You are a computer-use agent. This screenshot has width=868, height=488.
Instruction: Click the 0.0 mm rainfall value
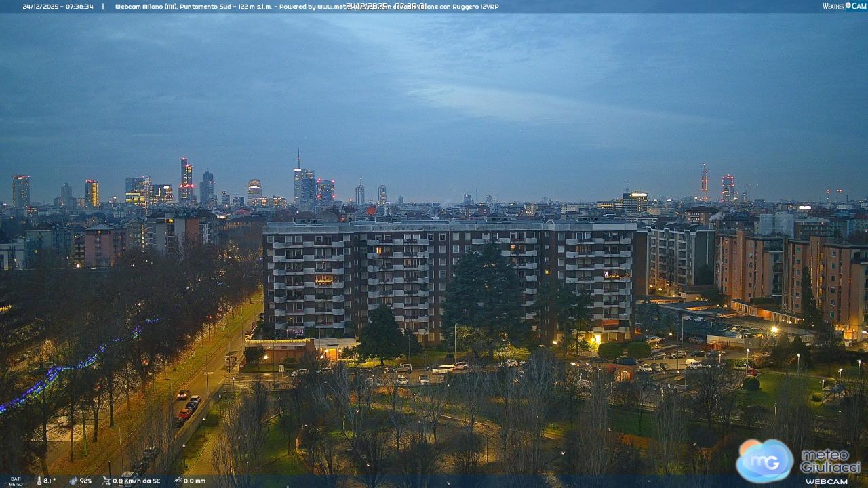pos(194,481)
